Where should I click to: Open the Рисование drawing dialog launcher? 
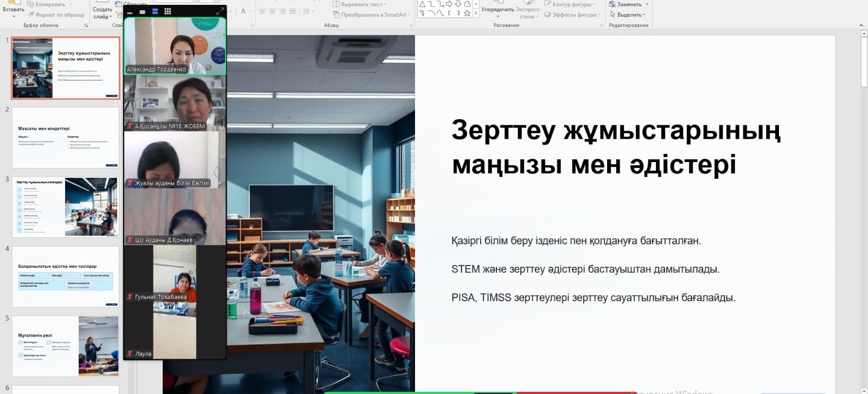tap(601, 25)
